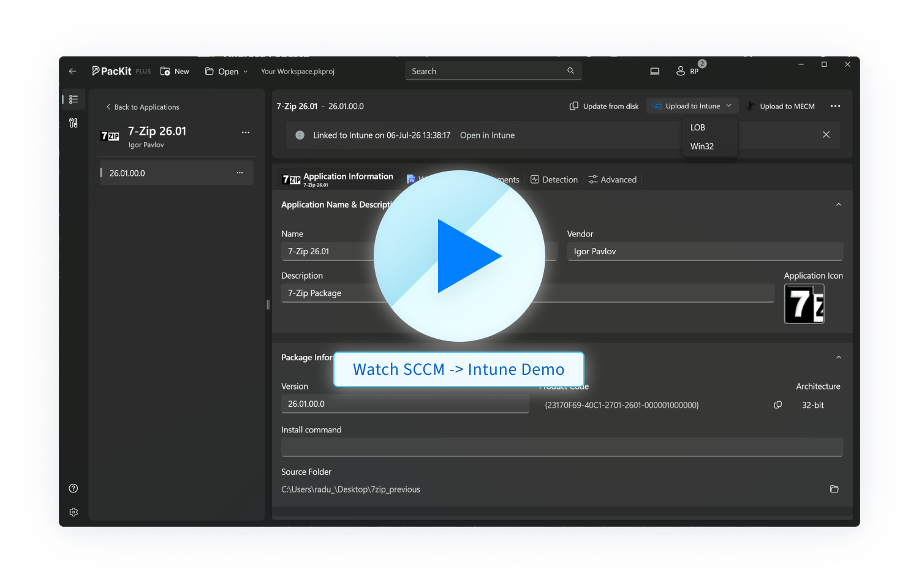This screenshot has height=588, width=919.
Task: Edit the Version field 26.01.00.0
Action: pyautogui.click(x=405, y=404)
